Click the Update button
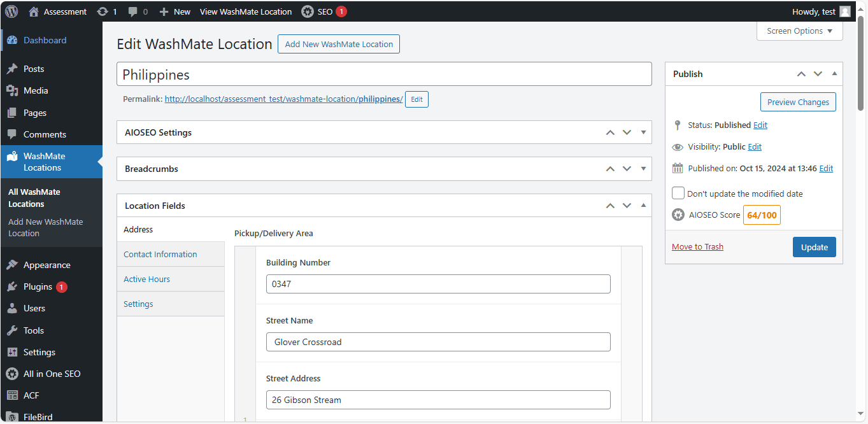The image size is (868, 424). click(814, 247)
